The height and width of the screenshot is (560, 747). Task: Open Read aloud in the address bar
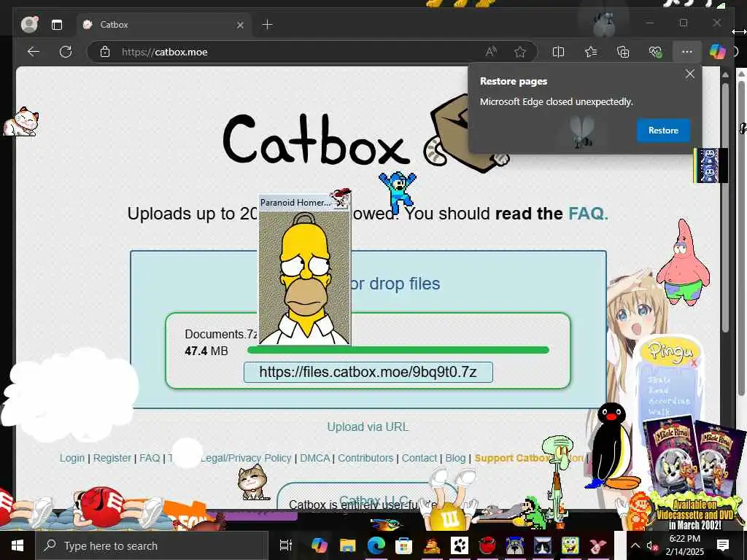491,52
